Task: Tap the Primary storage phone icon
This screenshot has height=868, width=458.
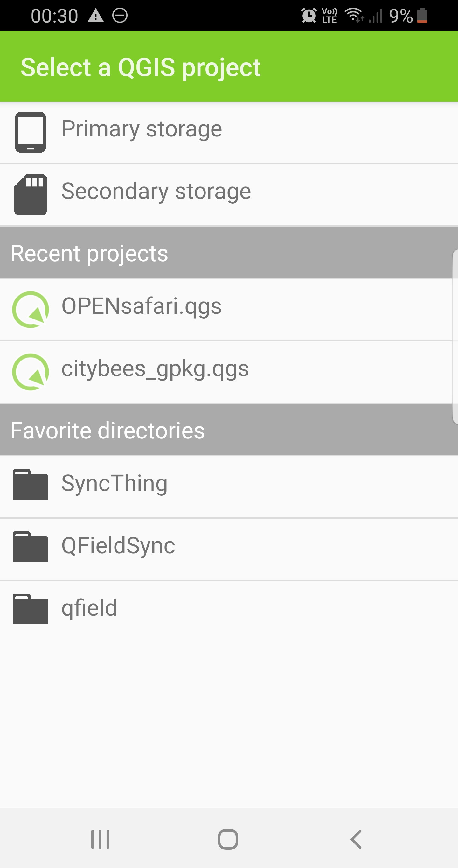Action: [x=30, y=132]
